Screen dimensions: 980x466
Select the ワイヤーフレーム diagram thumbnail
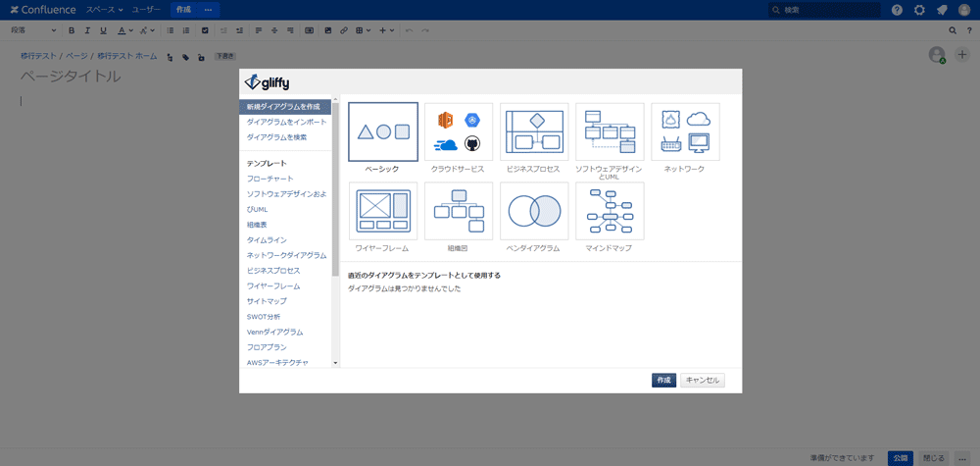[x=383, y=212]
